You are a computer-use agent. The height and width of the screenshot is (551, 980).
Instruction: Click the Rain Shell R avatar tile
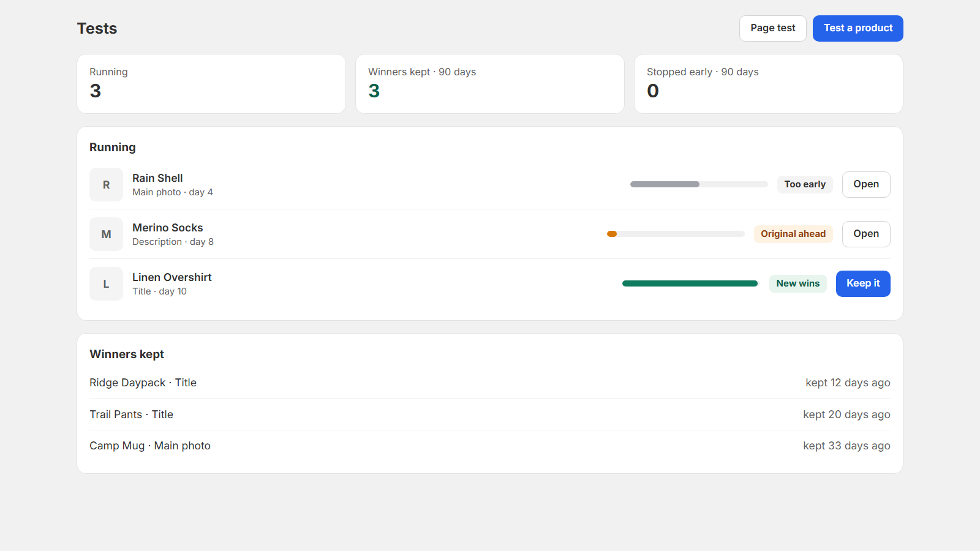point(106,185)
